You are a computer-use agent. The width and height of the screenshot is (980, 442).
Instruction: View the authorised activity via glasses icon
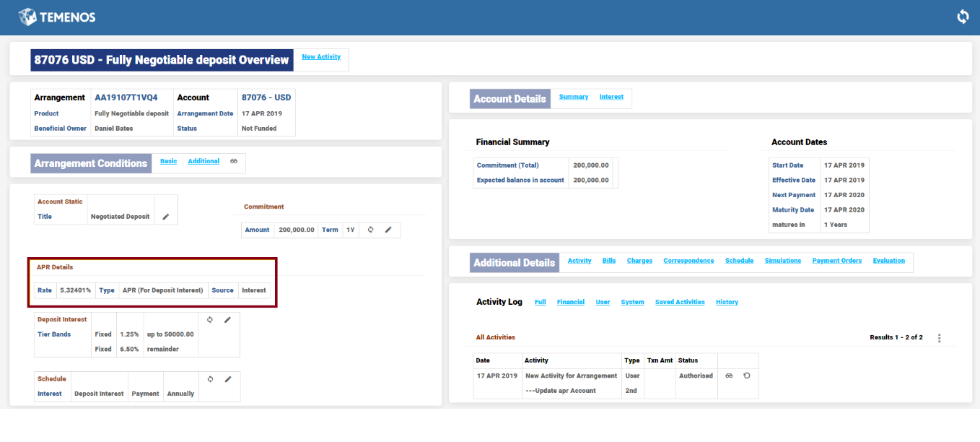(729, 376)
